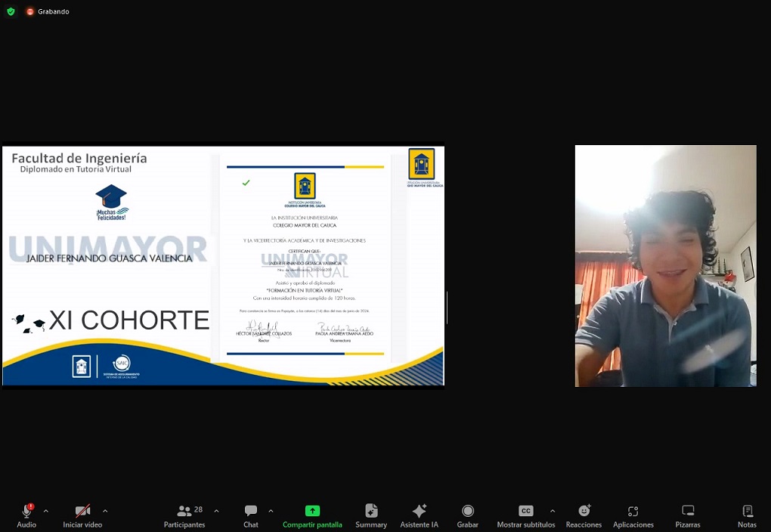
Task: Click the Facultad de Ingeniería heading
Action: pyautogui.click(x=79, y=158)
